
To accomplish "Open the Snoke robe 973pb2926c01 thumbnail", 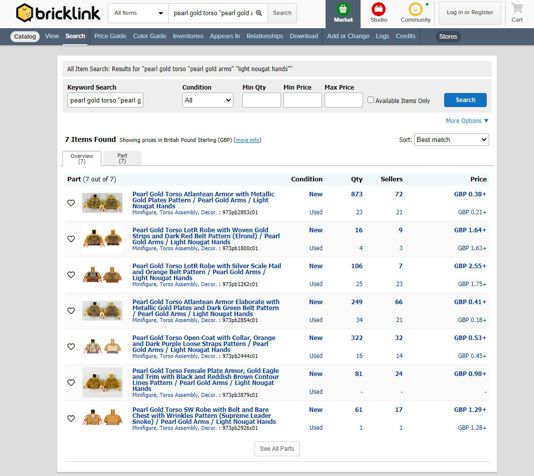I will point(102,418).
